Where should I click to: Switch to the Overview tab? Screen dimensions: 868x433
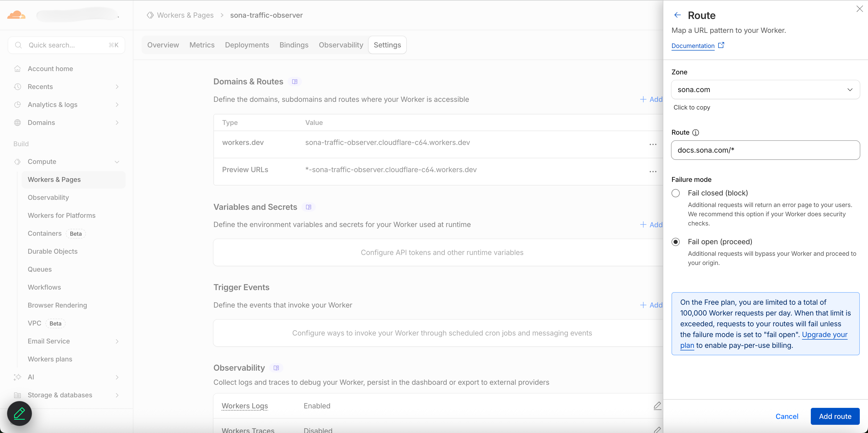[x=163, y=45]
